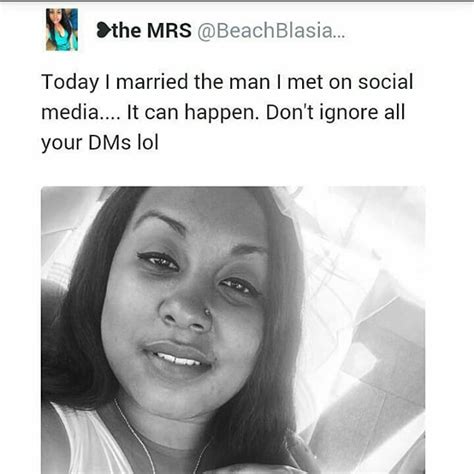Screen dimensions: 474x474
Task: Select the word "lol" ending the tweet
Action: [x=148, y=143]
